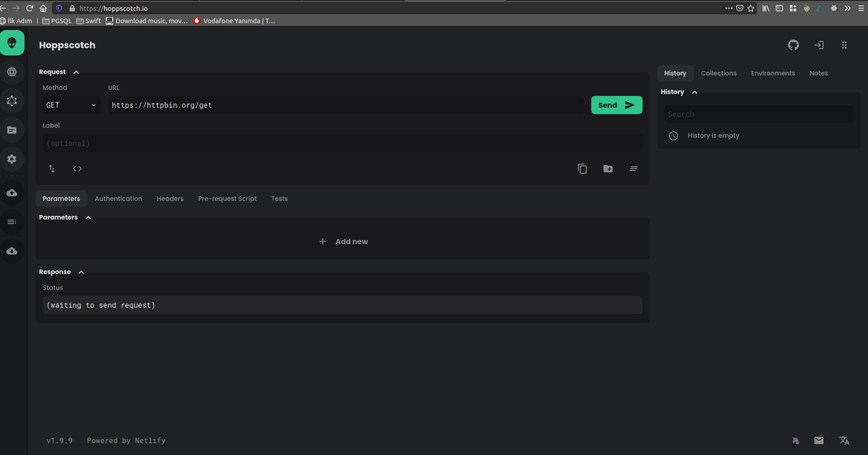868x455 pixels.
Task: Bookmark this page with star icon
Action: pyautogui.click(x=751, y=8)
